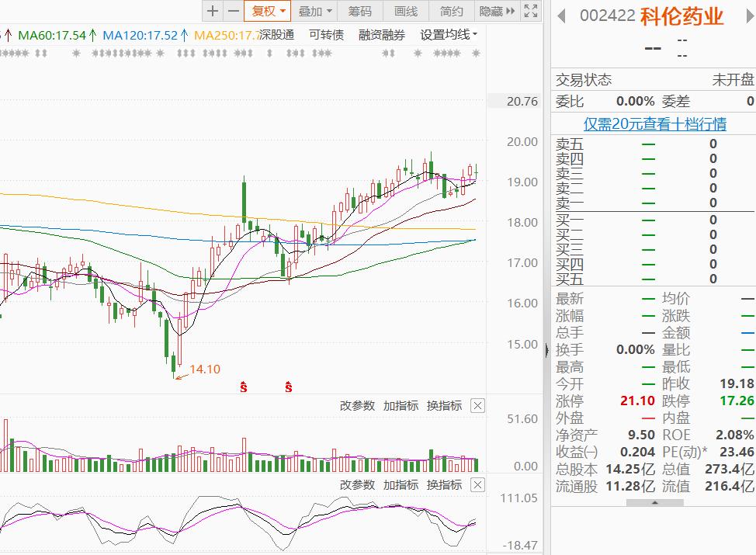Click 换指标 in the volume panel

point(444,405)
